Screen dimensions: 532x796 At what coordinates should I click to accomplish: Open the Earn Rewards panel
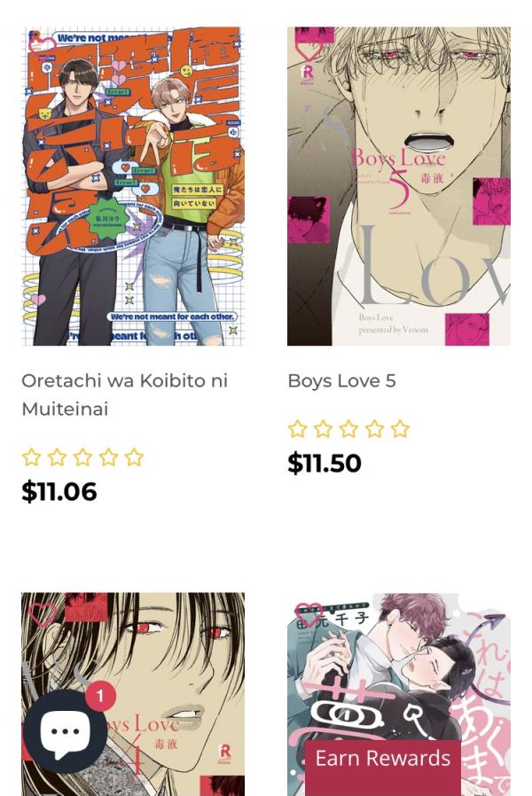coord(383,759)
